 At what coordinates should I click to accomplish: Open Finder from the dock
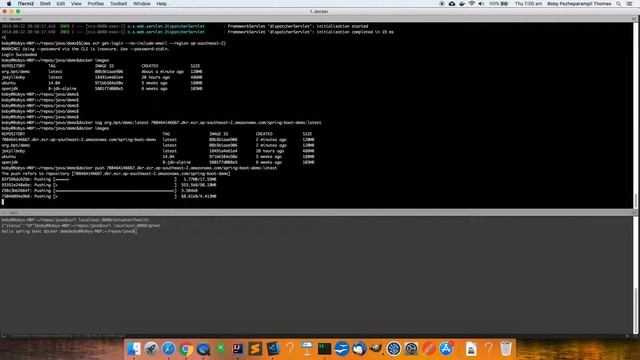(134, 349)
